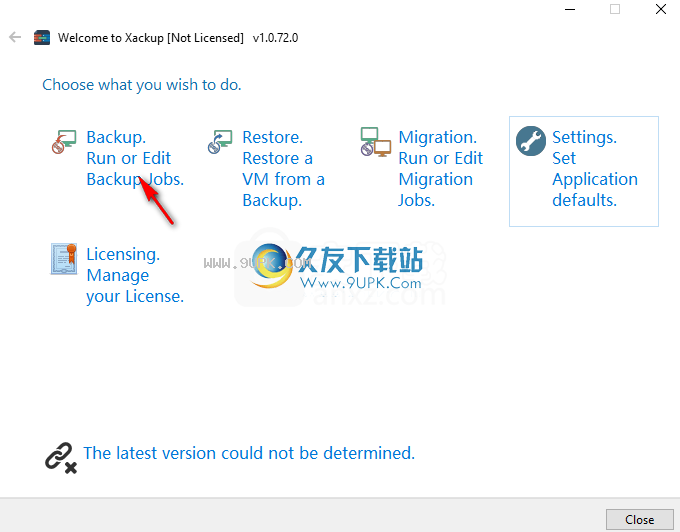Close the window with the X
Image resolution: width=680 pixels, height=532 pixels.
tap(660, 9)
